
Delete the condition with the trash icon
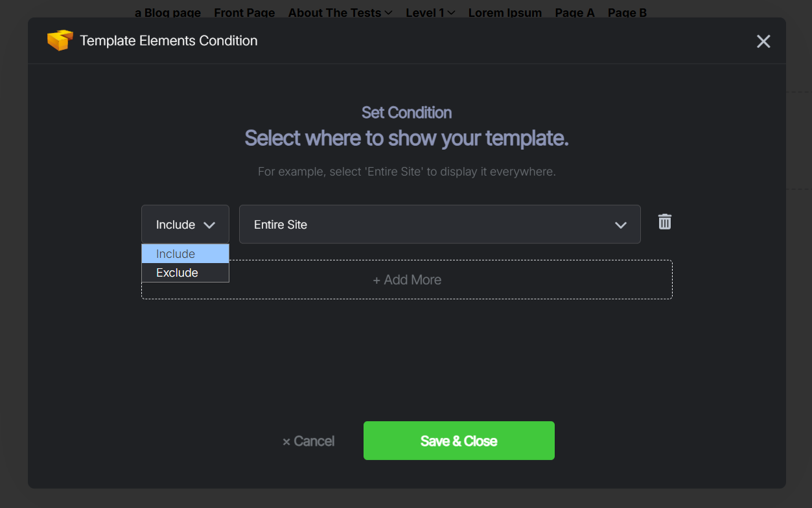pyautogui.click(x=664, y=222)
